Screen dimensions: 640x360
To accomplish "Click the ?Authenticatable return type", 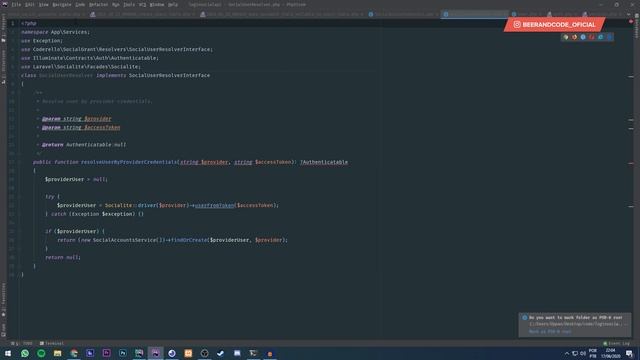I will (x=324, y=162).
